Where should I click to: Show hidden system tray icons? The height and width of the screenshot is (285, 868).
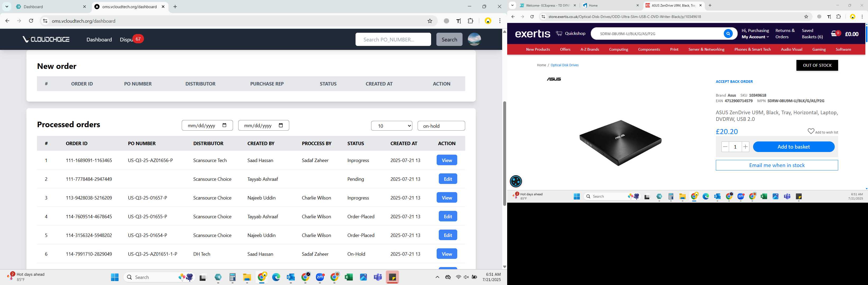coord(437,277)
